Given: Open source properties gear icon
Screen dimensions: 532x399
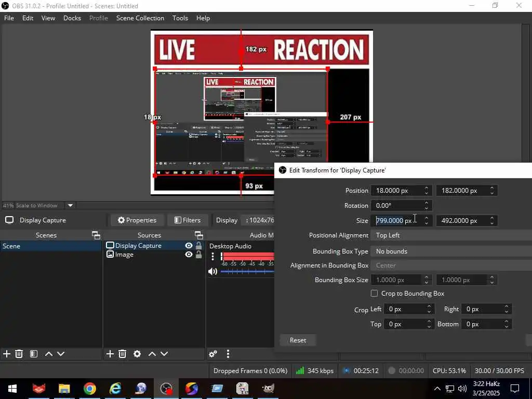Looking at the screenshot, I should click(137, 354).
